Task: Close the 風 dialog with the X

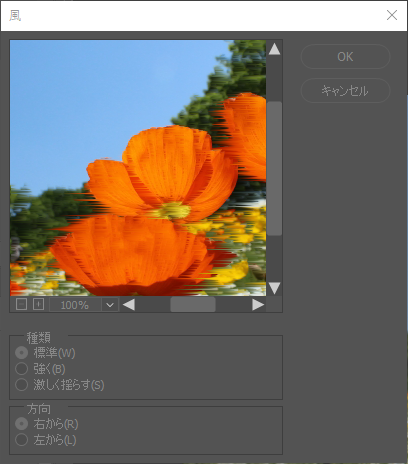Action: point(392,15)
